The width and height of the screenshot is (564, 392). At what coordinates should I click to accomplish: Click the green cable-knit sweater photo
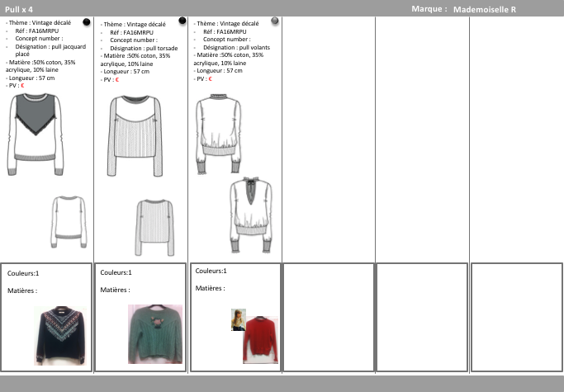click(x=155, y=334)
